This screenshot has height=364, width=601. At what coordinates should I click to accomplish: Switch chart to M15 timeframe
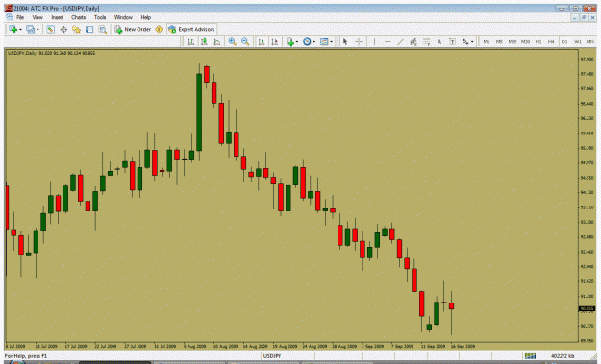(513, 41)
